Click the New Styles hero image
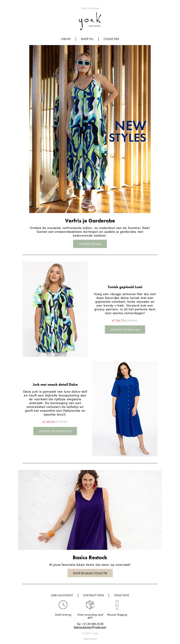180x644 pixels. [90, 129]
